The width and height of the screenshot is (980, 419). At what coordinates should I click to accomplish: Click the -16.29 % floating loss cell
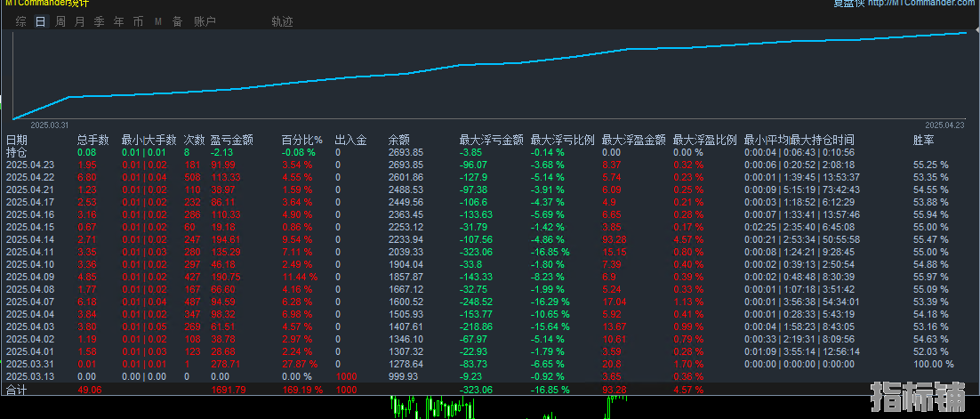click(550, 302)
